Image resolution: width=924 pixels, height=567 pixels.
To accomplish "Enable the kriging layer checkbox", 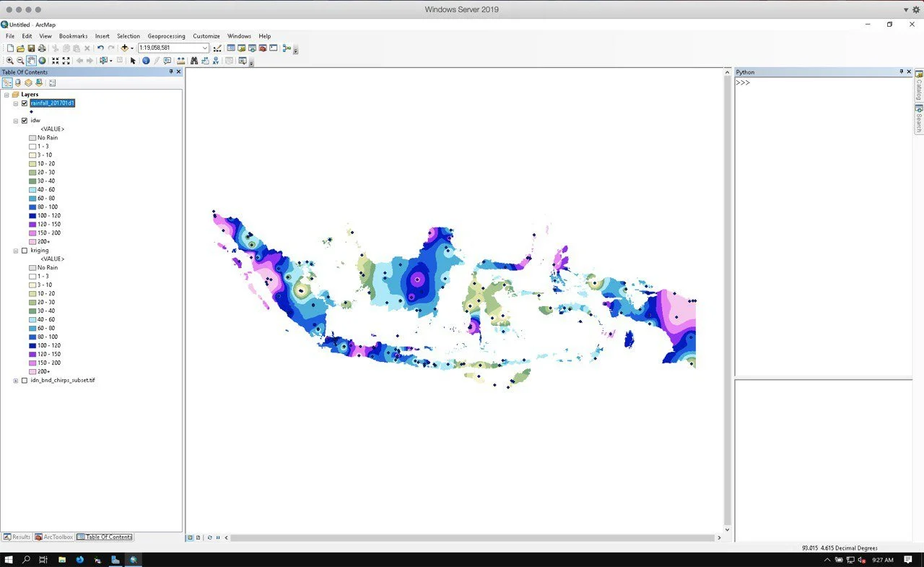I will coord(25,251).
